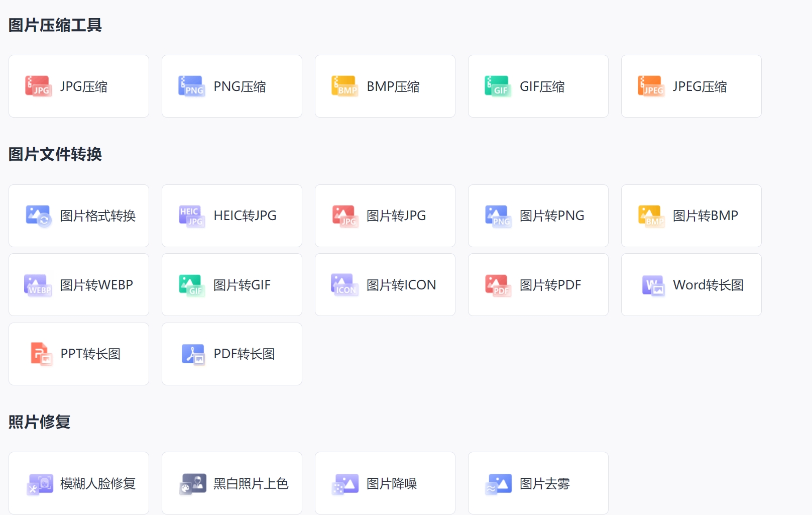Click the 图片转PNG icon
The height and width of the screenshot is (515, 812).
tap(498, 216)
